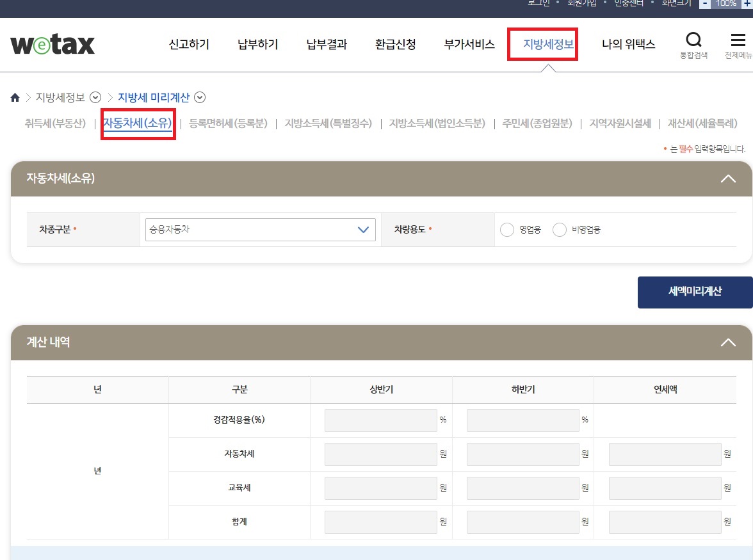Image resolution: width=753 pixels, height=560 pixels.
Task: Open the 지방세정보 menu
Action: click(x=548, y=44)
